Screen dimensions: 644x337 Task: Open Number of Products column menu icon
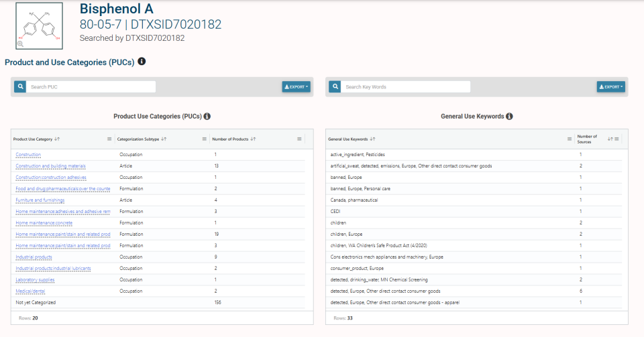(x=299, y=139)
